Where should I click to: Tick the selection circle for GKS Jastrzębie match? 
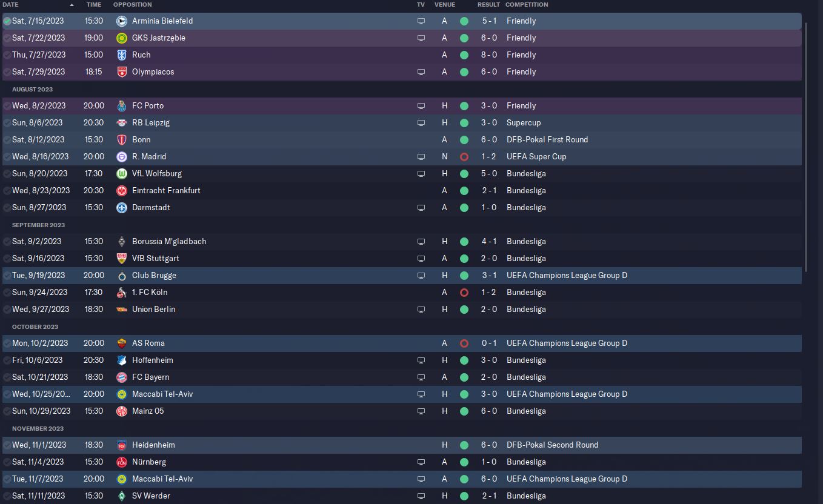(7, 38)
